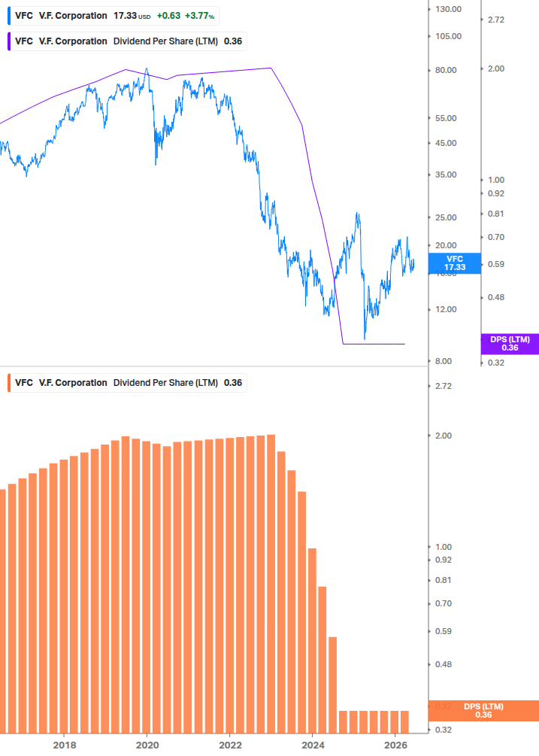Click 0.48 on the lower panel's axis
This screenshot has width=539, height=756.
pos(444,665)
